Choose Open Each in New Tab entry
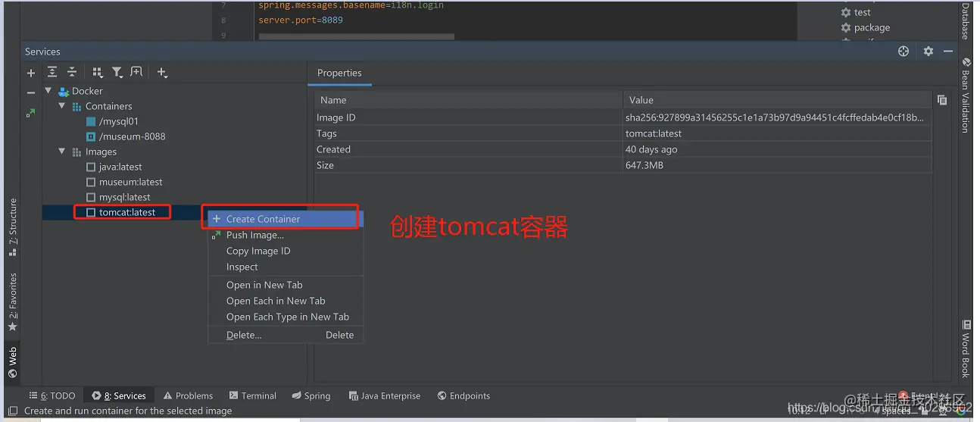 tap(286, 301)
